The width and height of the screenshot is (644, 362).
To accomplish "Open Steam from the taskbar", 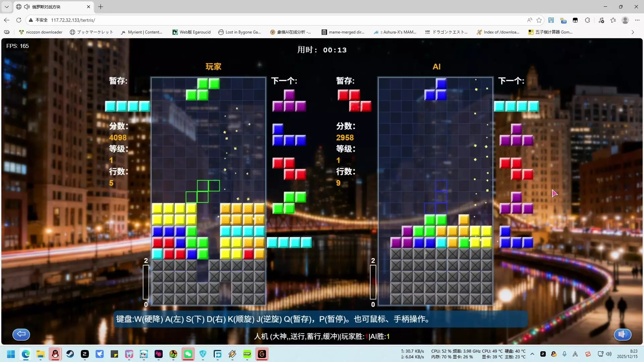I will [70, 354].
